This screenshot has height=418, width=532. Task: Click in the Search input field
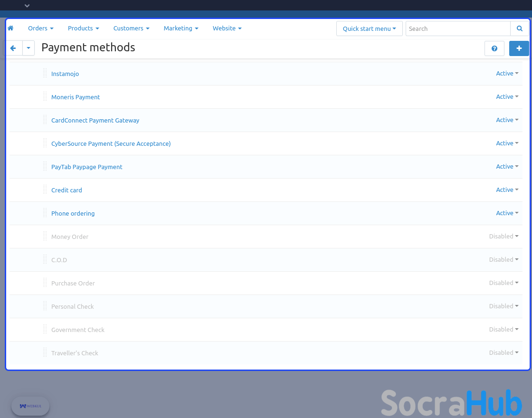click(x=457, y=28)
